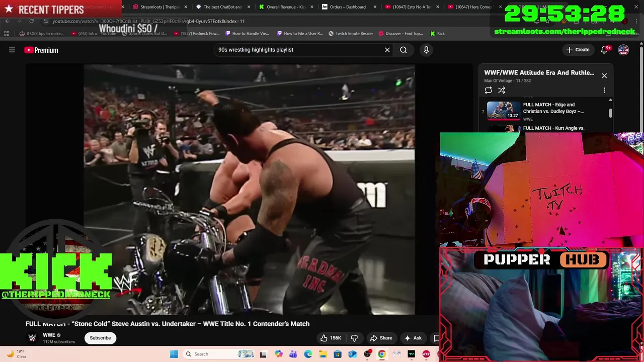Image resolution: width=644 pixels, height=362 pixels.
Task: Like the video with 156K likes
Action: tap(331, 338)
